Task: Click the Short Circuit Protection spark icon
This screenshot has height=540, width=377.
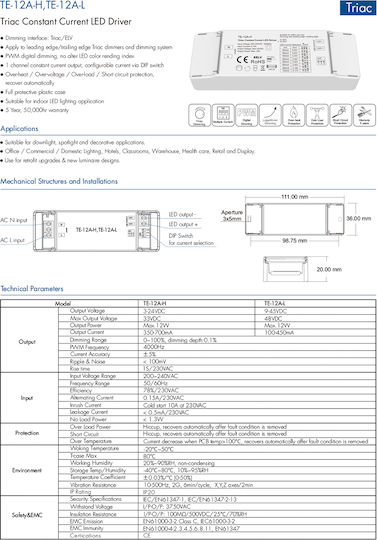Action: click(x=341, y=115)
